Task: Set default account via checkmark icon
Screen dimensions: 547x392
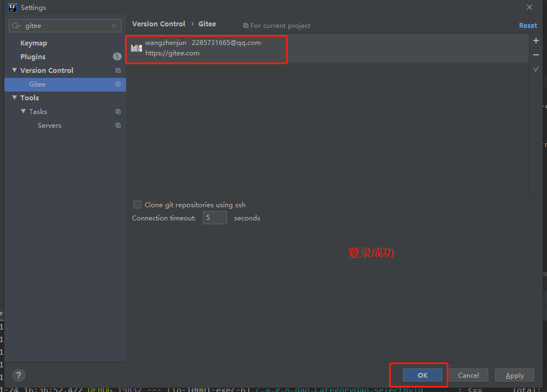Action: click(536, 69)
